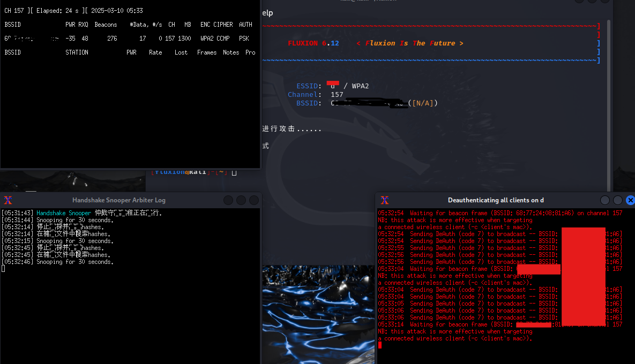Click the AUTH column header
635x364 pixels.
tap(245, 25)
